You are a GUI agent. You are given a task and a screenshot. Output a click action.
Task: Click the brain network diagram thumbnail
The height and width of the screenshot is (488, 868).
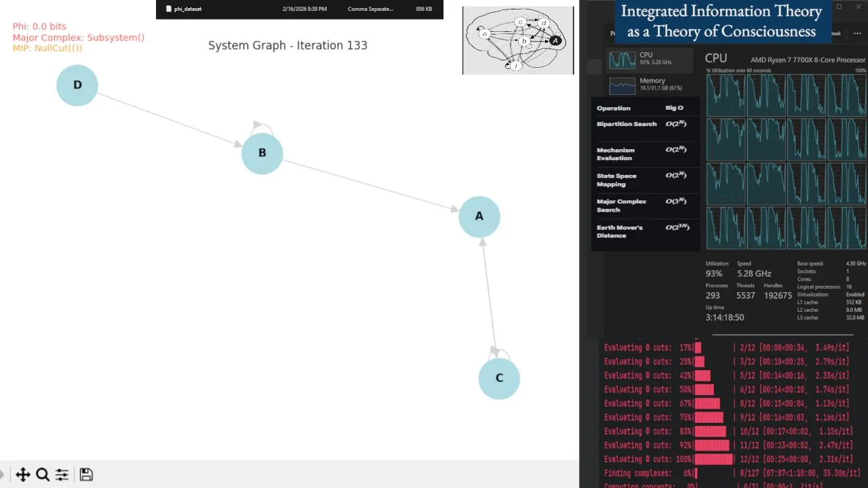pos(518,40)
